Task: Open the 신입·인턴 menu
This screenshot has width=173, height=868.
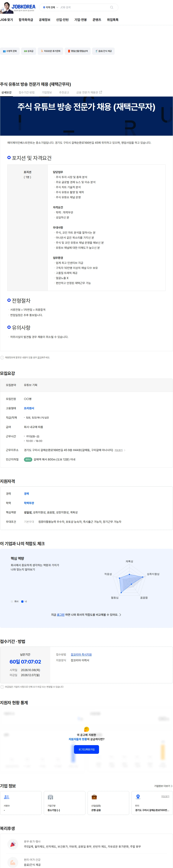Action: 62,20
